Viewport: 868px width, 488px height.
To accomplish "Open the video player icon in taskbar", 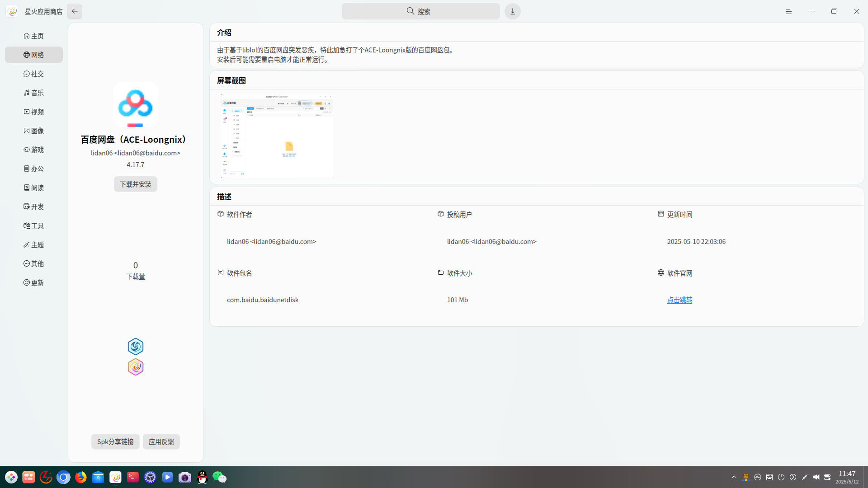I will tap(167, 477).
